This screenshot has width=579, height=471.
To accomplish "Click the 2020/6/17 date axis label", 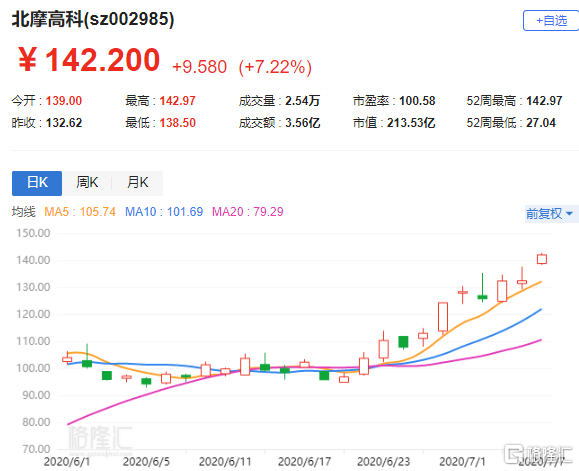I will tap(304, 462).
